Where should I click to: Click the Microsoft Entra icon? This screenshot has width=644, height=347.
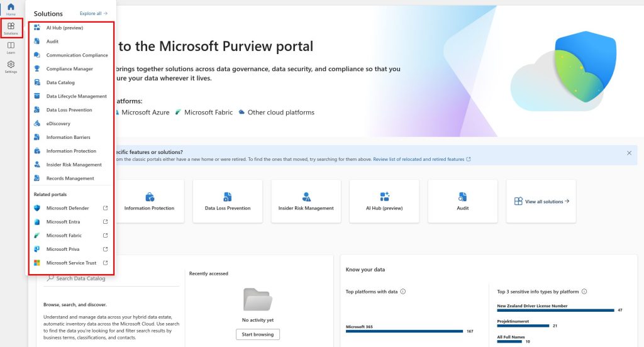pyautogui.click(x=37, y=222)
